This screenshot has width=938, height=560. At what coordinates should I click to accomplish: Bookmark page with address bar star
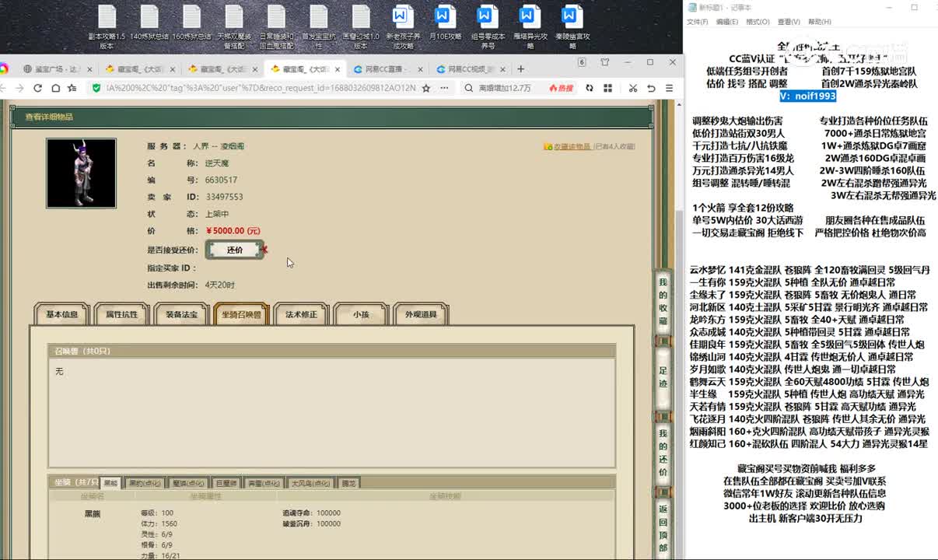click(x=426, y=88)
